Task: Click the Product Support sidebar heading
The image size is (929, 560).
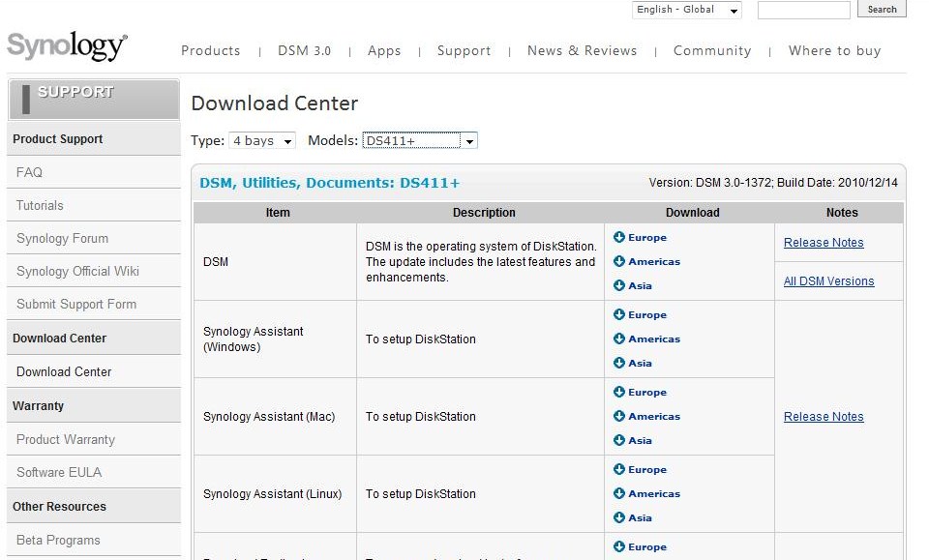Action: (x=94, y=139)
